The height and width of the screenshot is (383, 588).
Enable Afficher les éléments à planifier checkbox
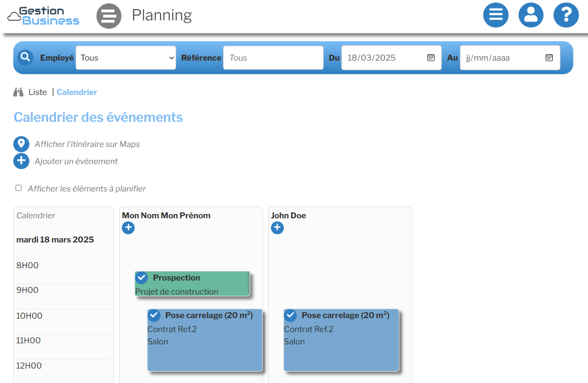pyautogui.click(x=19, y=188)
